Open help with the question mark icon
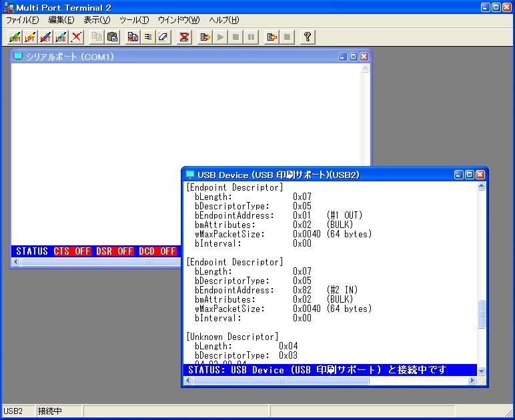 coord(308,37)
